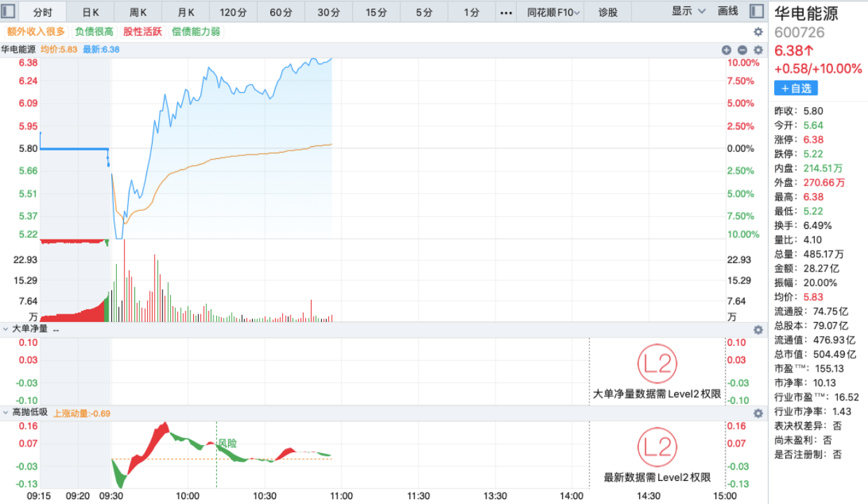Viewport: 868px width, 504px height.
Task: Open 高抛低吸 panel settings gear
Action: pyautogui.click(x=758, y=413)
